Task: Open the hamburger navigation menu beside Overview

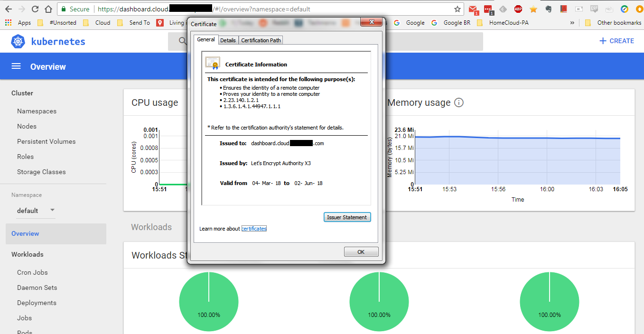Action: coord(16,66)
